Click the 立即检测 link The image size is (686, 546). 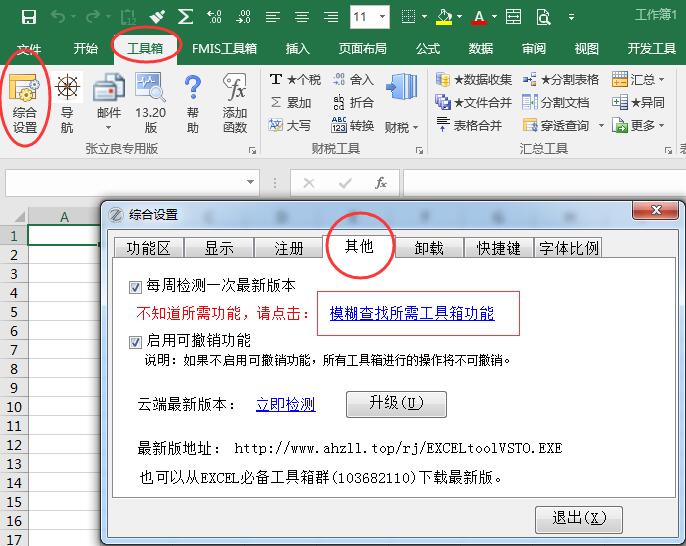click(x=285, y=405)
